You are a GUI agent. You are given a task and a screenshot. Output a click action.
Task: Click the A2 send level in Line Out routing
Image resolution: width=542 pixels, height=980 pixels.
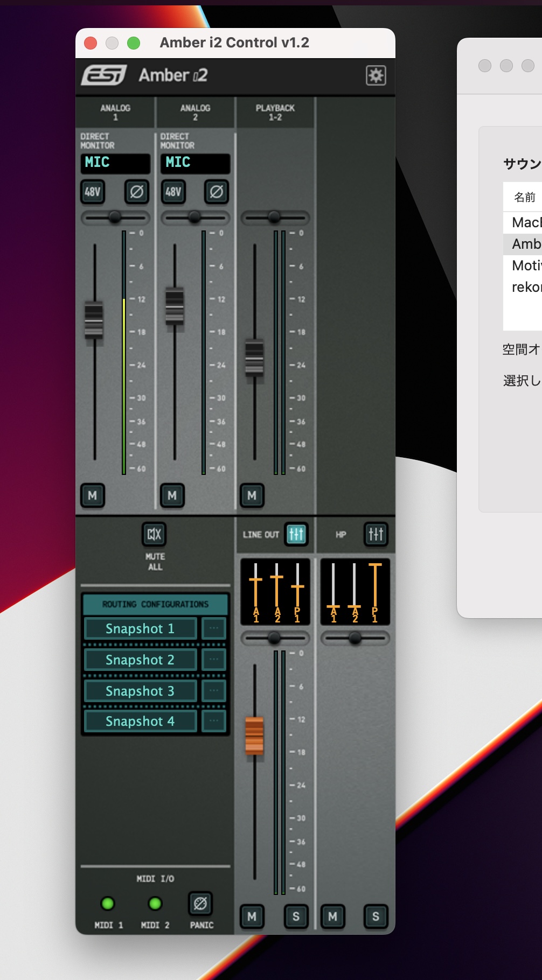coord(277,592)
